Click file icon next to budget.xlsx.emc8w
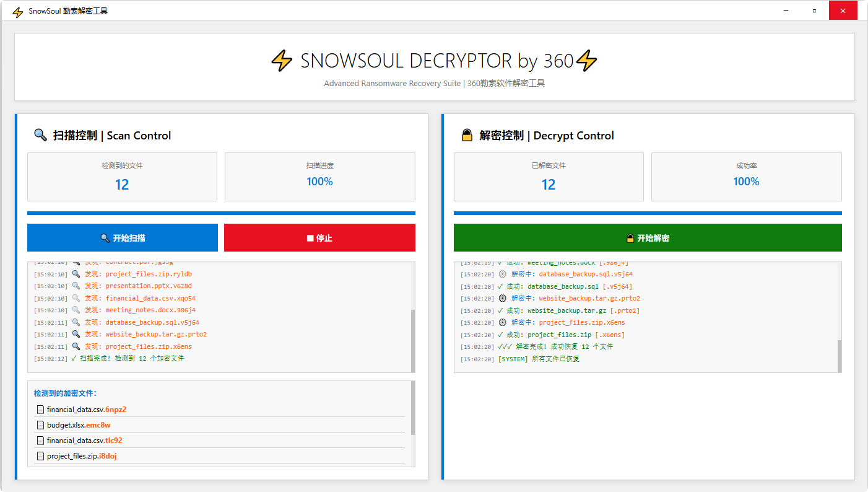The image size is (868, 492). click(40, 425)
